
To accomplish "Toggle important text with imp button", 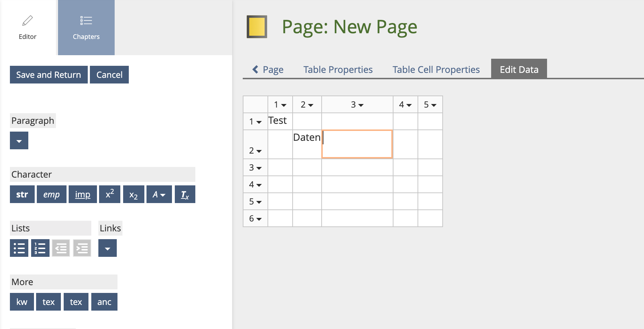I will point(82,194).
